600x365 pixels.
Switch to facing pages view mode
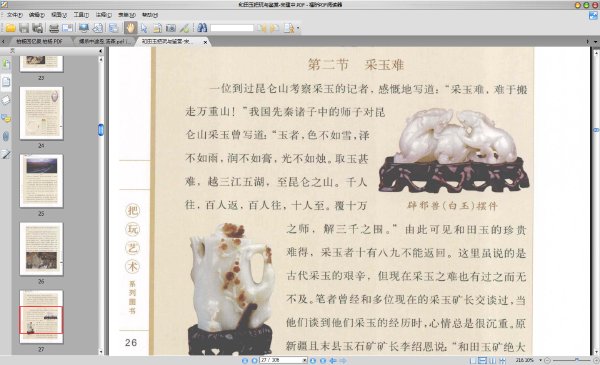click(x=492, y=360)
